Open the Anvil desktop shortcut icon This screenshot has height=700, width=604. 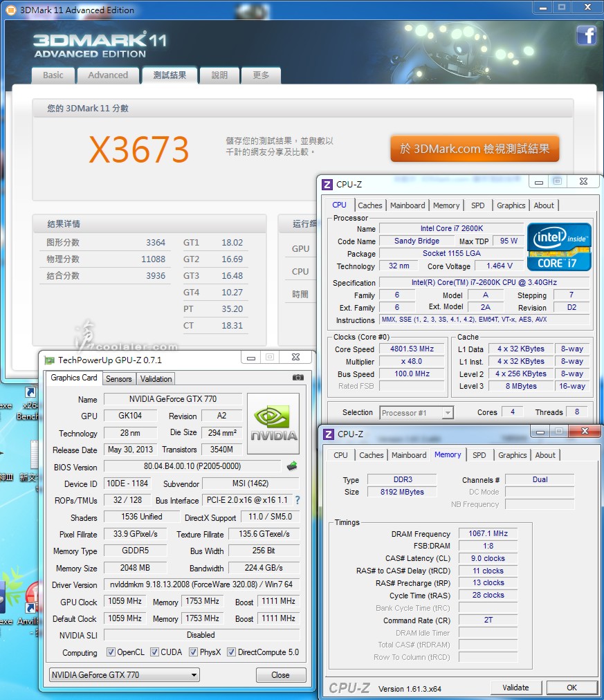coord(30,604)
